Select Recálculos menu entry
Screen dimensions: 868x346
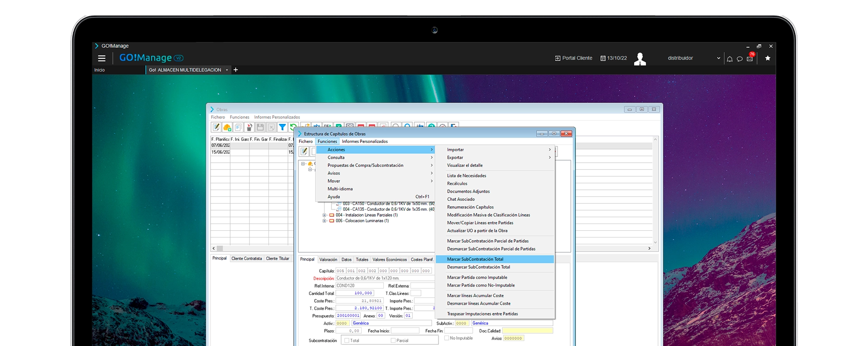click(x=495, y=184)
